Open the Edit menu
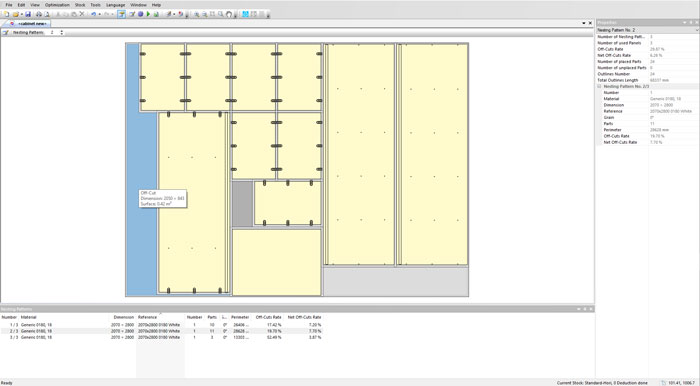700x386 pixels. (21, 5)
